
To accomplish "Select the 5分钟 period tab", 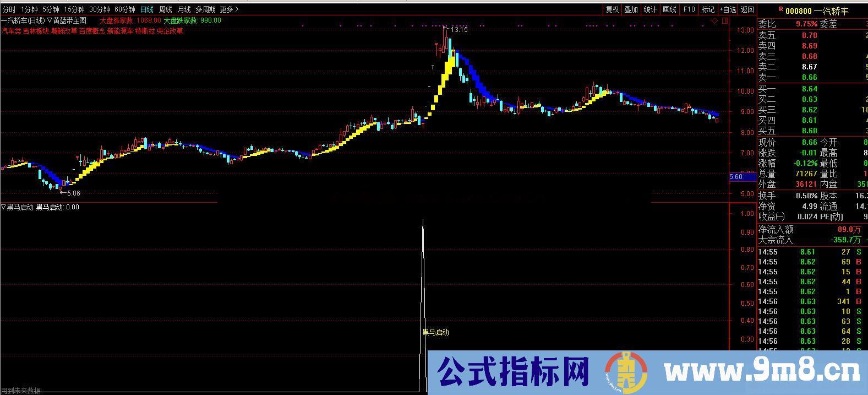I will pyautogui.click(x=51, y=9).
